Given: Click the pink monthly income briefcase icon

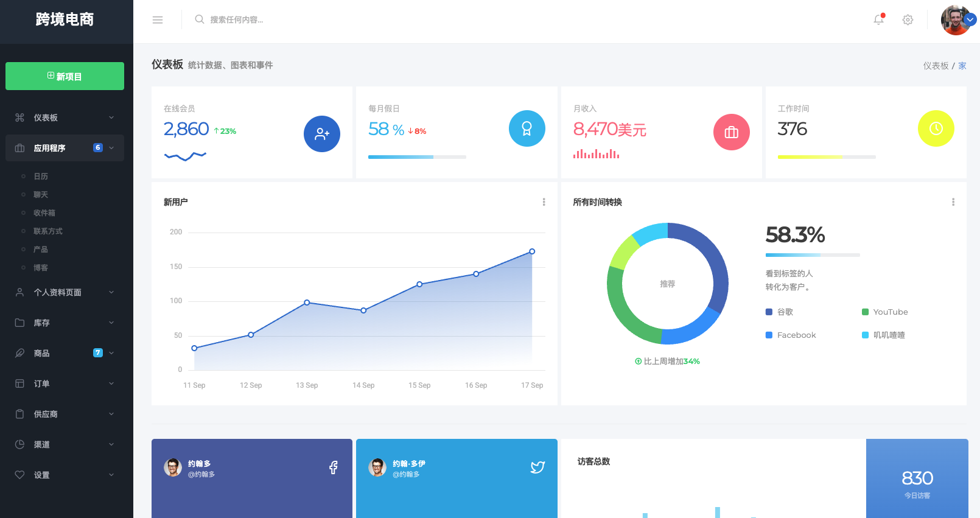Looking at the screenshot, I should (x=731, y=132).
